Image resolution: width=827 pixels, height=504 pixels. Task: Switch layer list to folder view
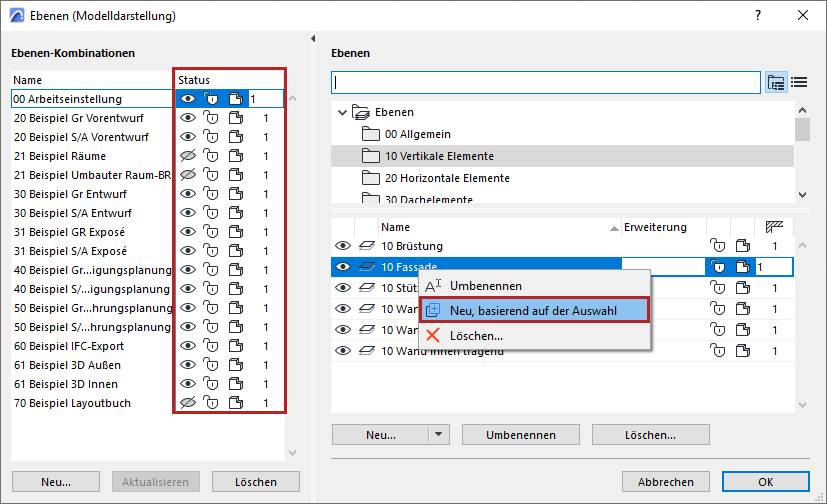click(x=776, y=82)
